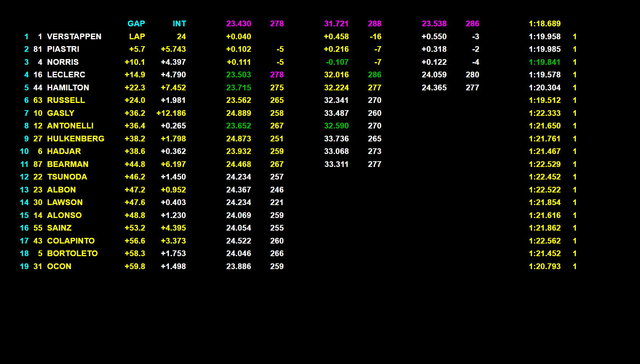Select SAINZ driver name
Screen dimensions: 640x364
click(59, 228)
